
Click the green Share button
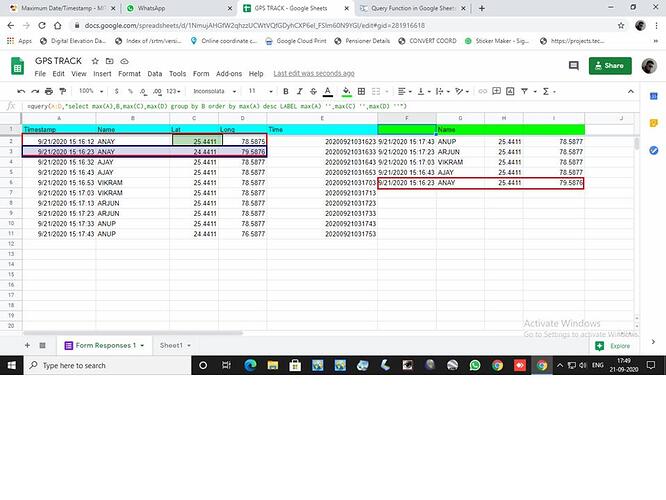click(x=610, y=66)
